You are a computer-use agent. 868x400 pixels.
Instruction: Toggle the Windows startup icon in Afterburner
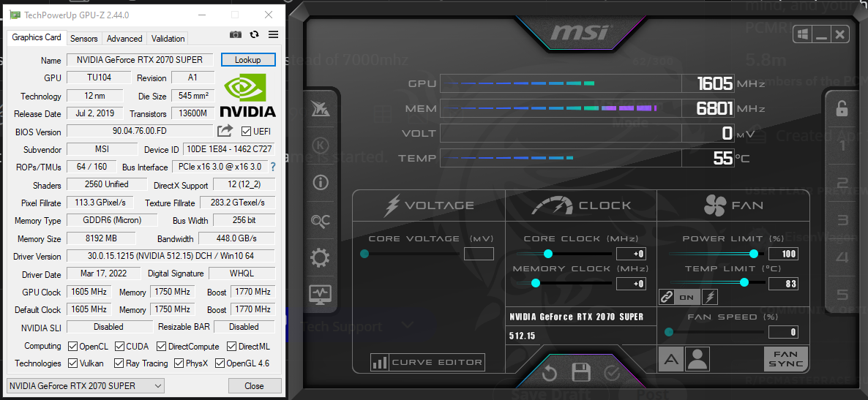coord(802,34)
